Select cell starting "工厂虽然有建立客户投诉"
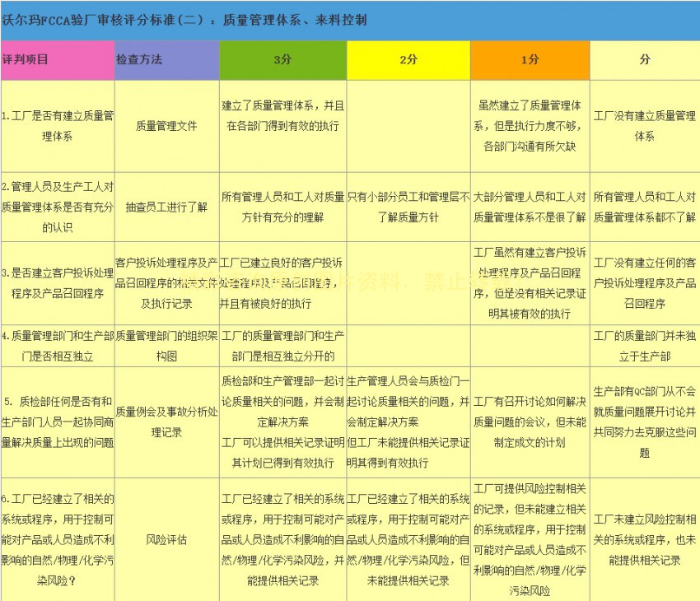The width and height of the screenshot is (700, 601). pyautogui.click(x=530, y=283)
